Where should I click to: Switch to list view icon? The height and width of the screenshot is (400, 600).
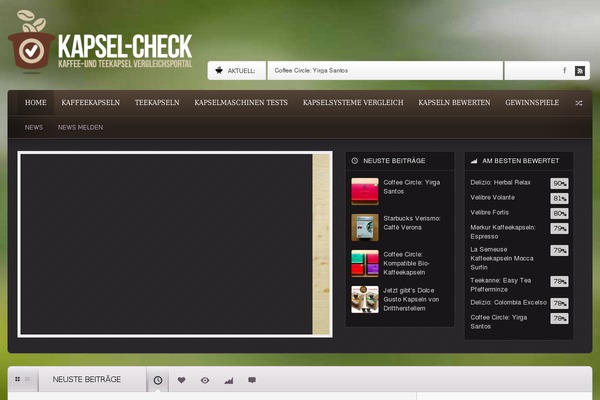28,379
